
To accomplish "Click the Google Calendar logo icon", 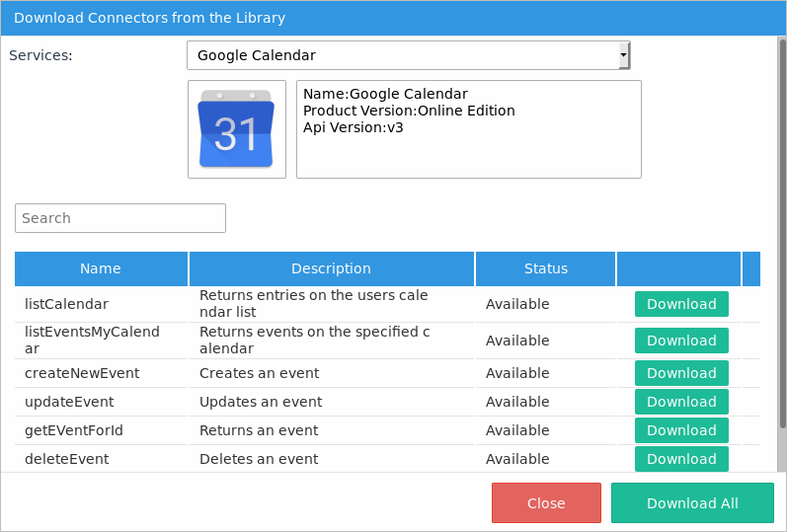I will [236, 129].
